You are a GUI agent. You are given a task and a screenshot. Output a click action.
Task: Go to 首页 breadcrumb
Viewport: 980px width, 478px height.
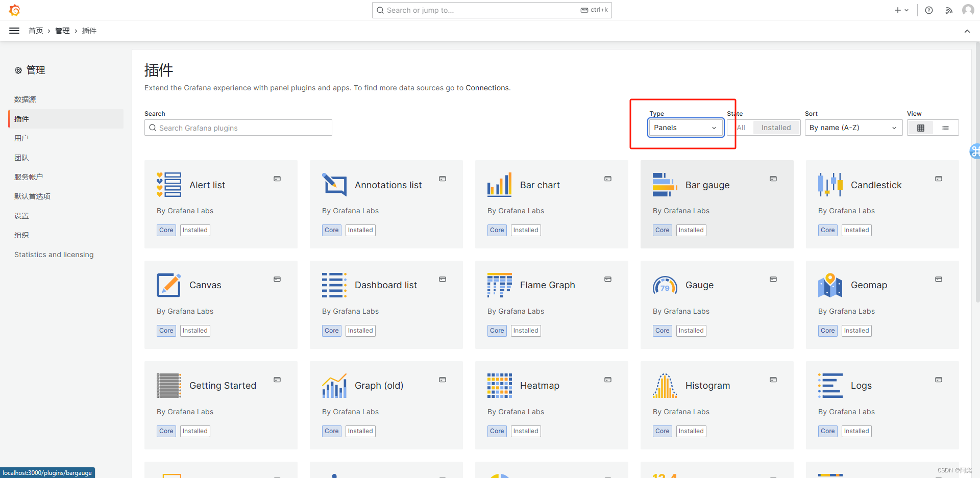36,31
